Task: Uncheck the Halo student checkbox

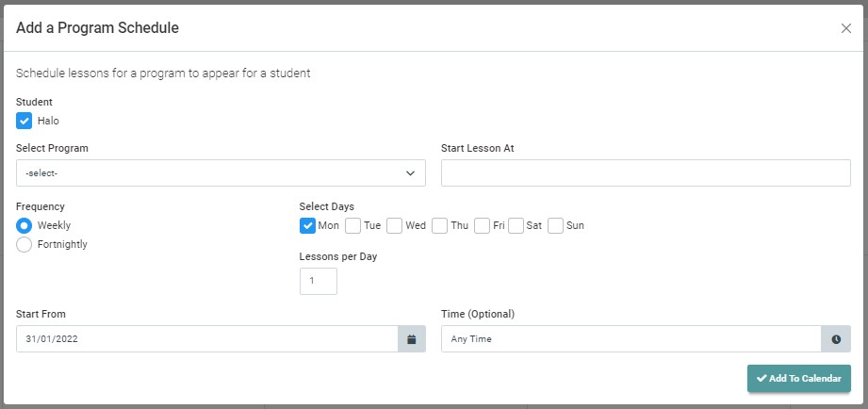Action: pos(24,121)
